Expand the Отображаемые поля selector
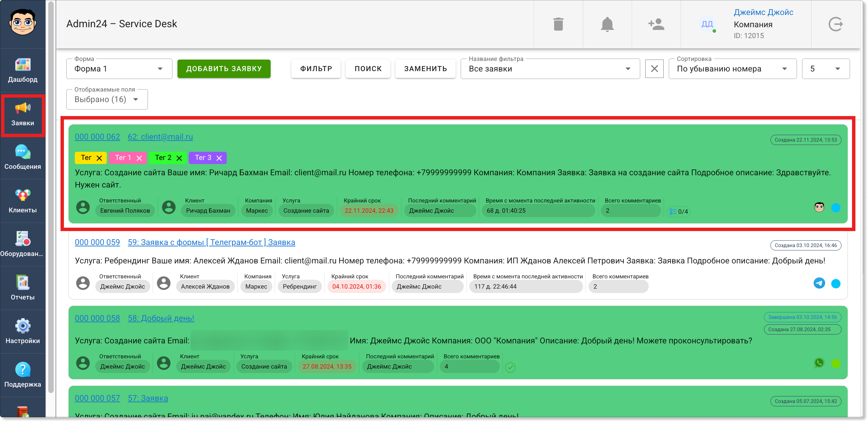Image resolution: width=868 pixels, height=422 pixels. coord(107,99)
